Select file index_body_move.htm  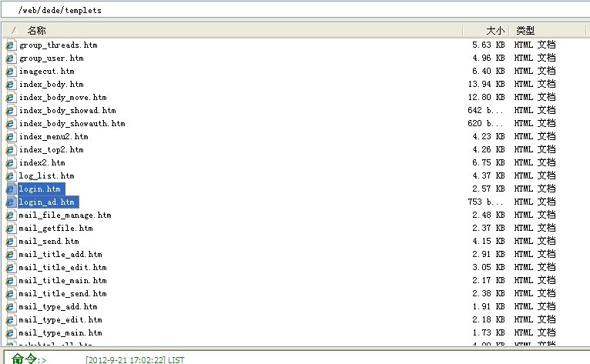point(62,97)
